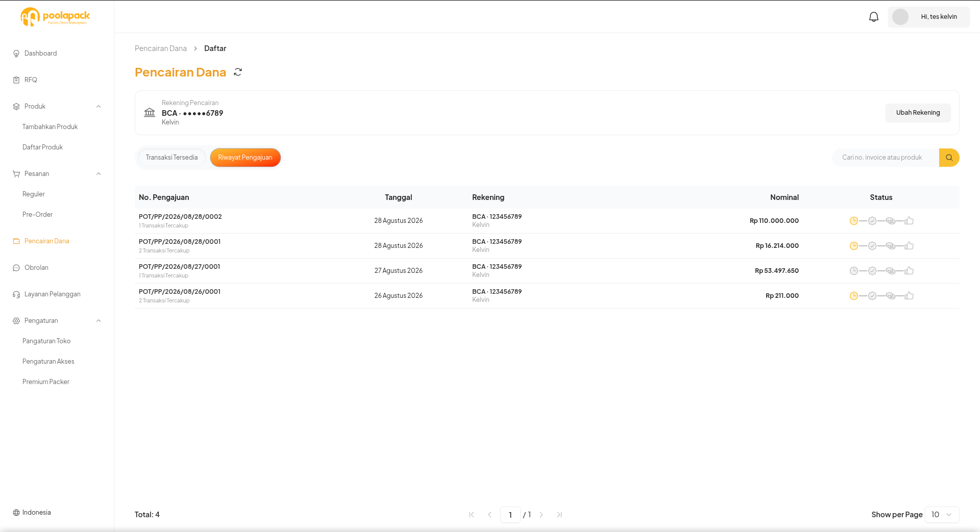Click the page number input box
This screenshot has height=532, width=980.
click(510, 515)
